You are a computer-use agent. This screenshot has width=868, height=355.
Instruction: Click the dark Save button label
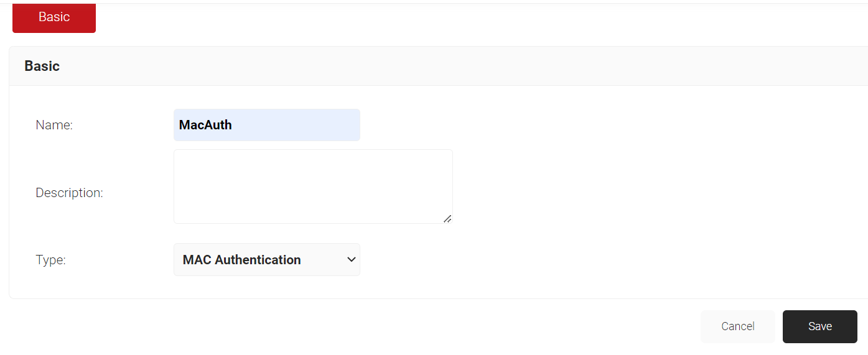point(820,326)
